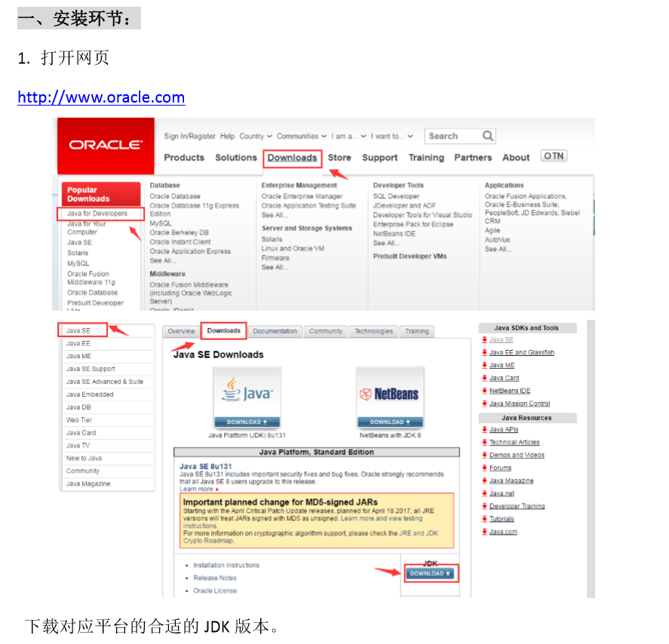The height and width of the screenshot is (644, 669).
Task: Expand the Country dropdown
Action: 255,136
